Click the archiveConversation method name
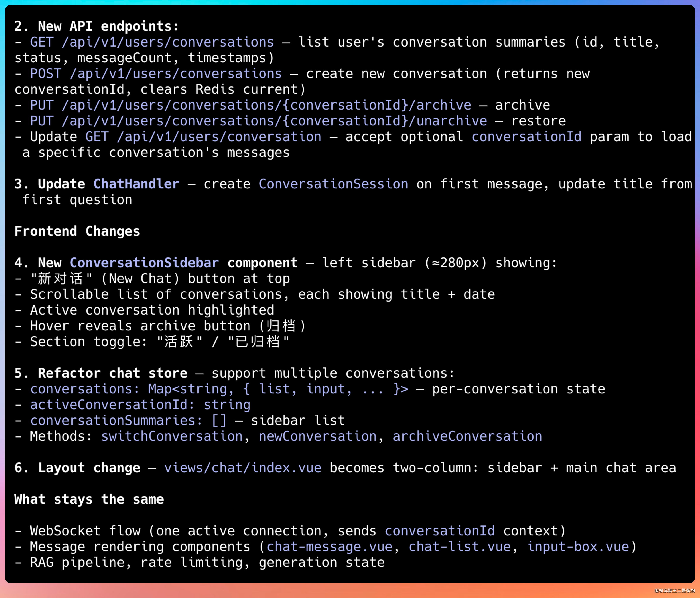This screenshot has width=700, height=598. (467, 436)
